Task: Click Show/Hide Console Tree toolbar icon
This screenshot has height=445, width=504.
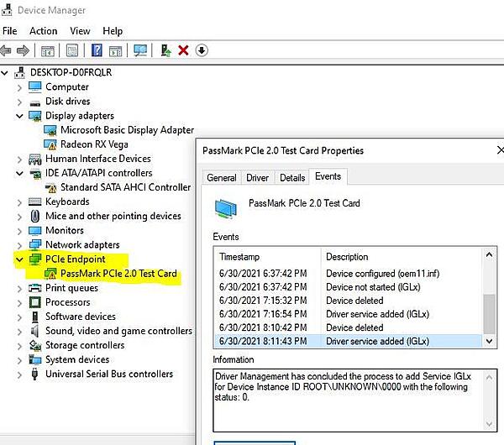Action: pos(48,50)
